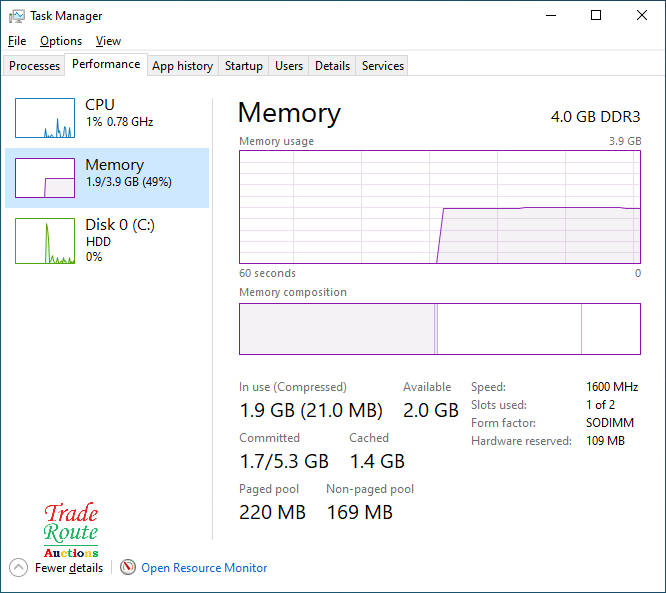
Task: Click the Open Resource Monitor link
Action: (204, 568)
